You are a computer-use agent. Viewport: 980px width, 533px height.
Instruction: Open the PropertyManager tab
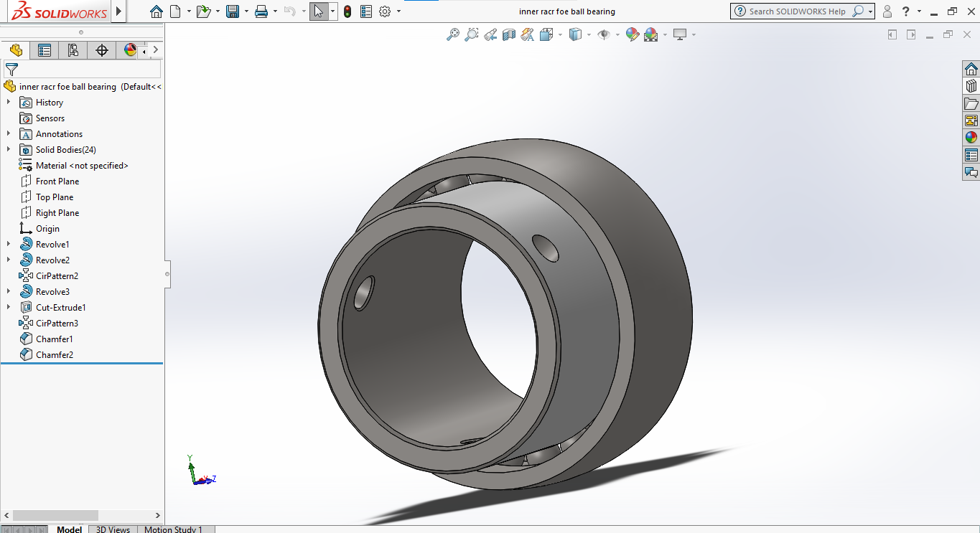coord(45,50)
